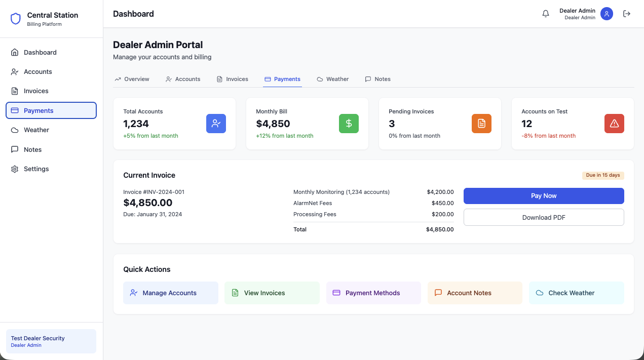Image resolution: width=644 pixels, height=360 pixels.
Task: Open the Check Weather quick action
Action: (x=577, y=293)
